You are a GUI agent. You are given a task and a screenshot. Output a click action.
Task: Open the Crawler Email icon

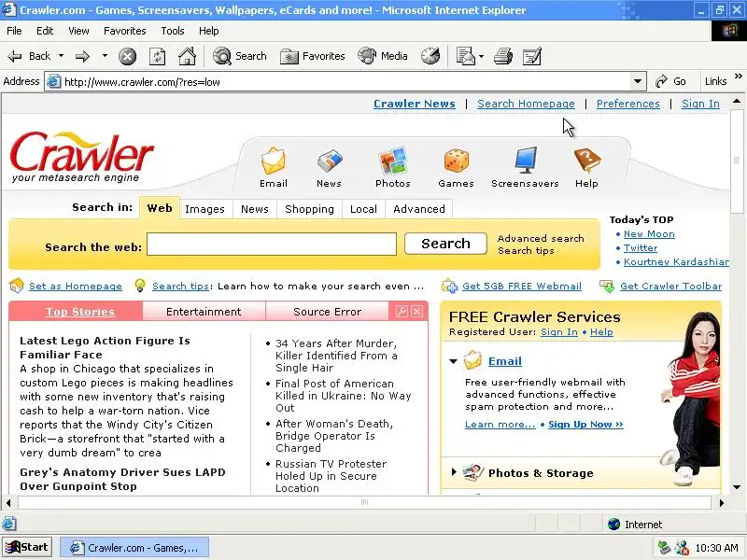[x=274, y=161]
